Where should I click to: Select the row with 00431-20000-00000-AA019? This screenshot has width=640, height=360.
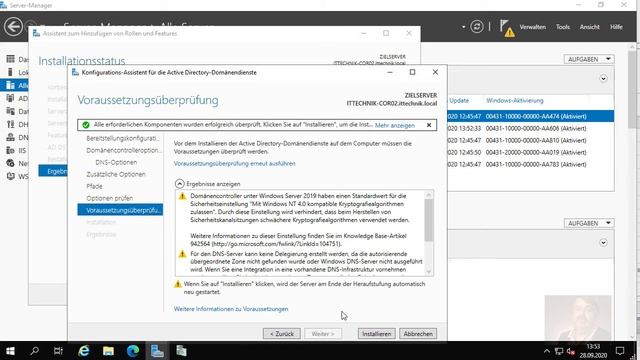(x=530, y=152)
